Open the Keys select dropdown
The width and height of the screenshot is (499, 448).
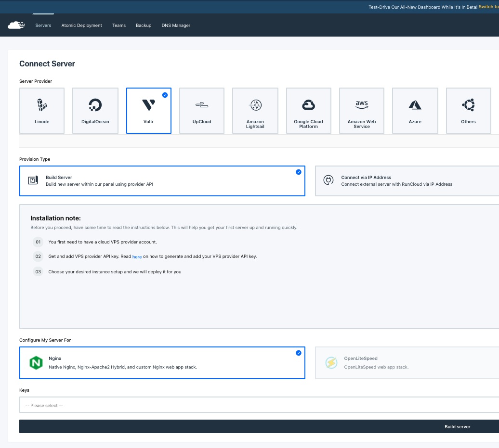click(x=259, y=405)
